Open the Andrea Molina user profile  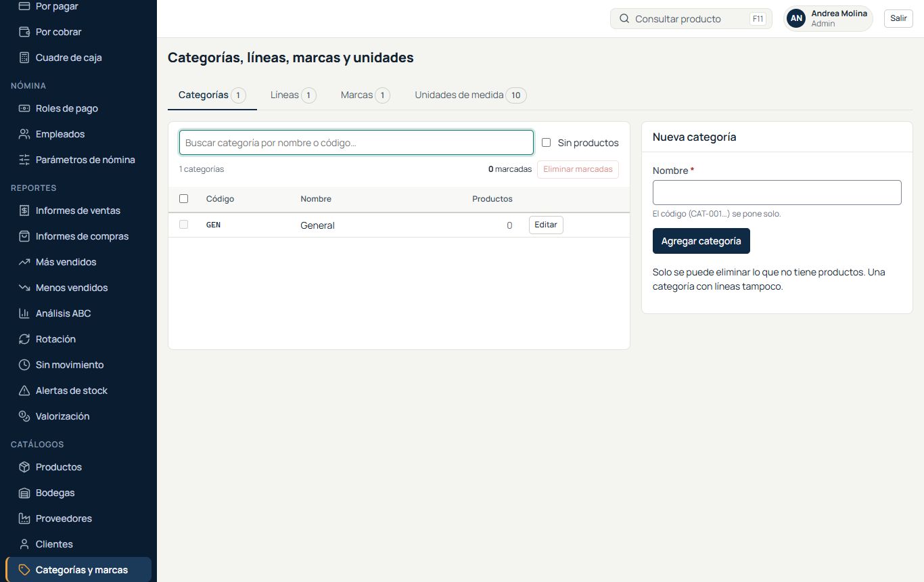(829, 19)
